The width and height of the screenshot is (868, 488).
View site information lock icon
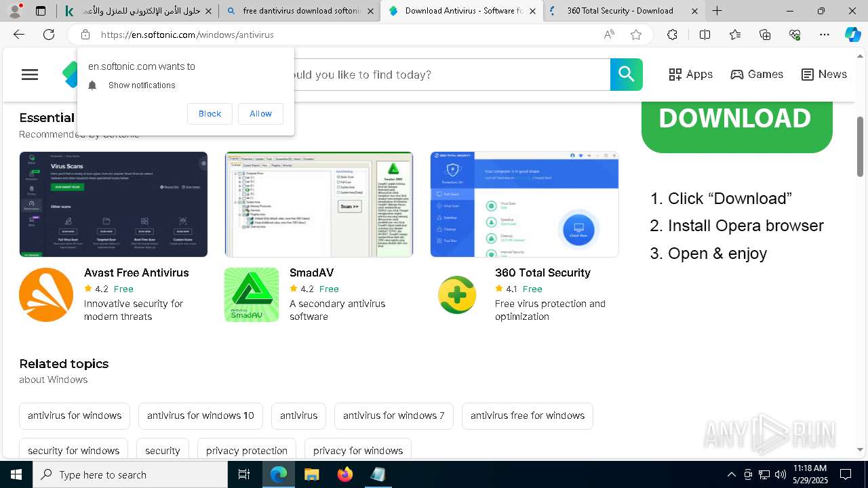pyautogui.click(x=85, y=35)
